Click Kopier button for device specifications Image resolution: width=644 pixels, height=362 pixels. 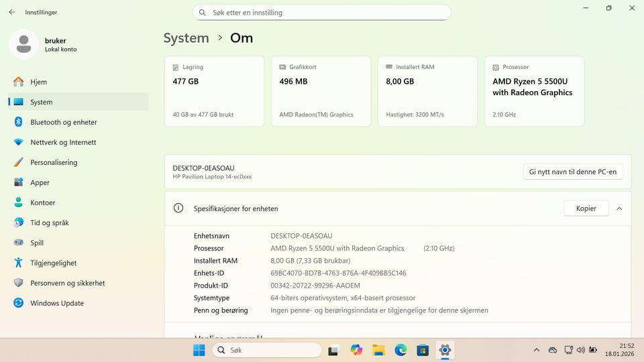tap(586, 208)
